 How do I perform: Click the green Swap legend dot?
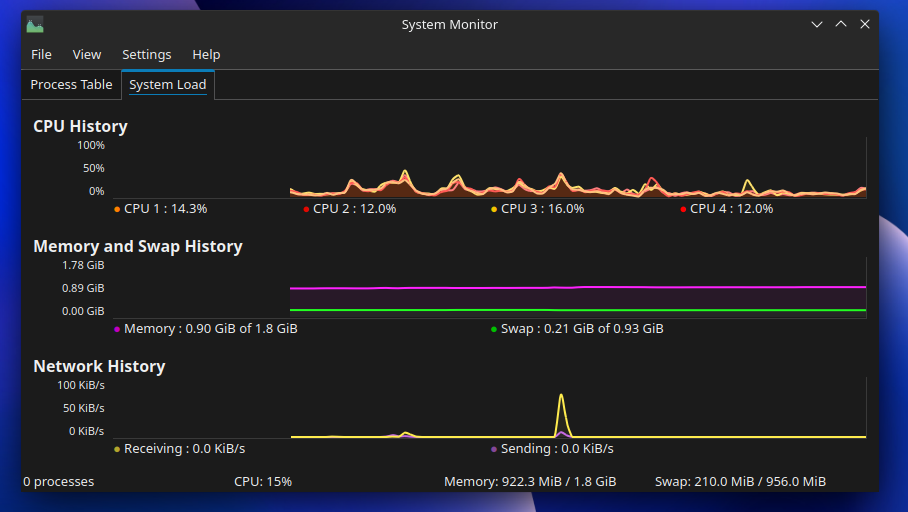(494, 329)
